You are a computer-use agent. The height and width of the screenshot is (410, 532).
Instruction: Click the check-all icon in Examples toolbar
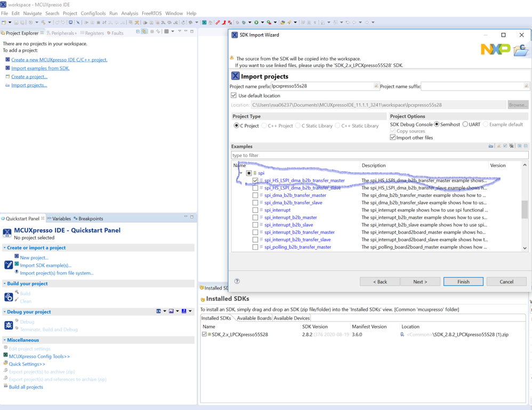click(x=505, y=146)
